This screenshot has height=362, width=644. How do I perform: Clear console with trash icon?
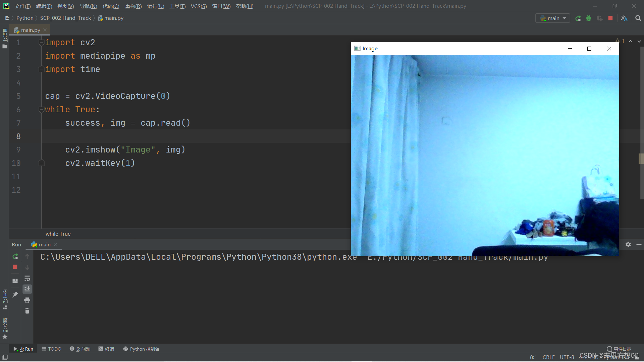[x=27, y=311]
